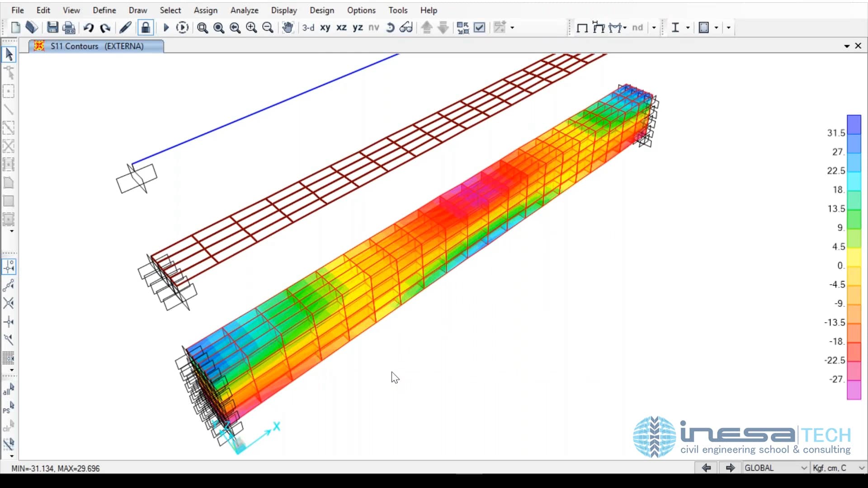
Task: Click the right arrow button in the status bar
Action: [x=731, y=468]
